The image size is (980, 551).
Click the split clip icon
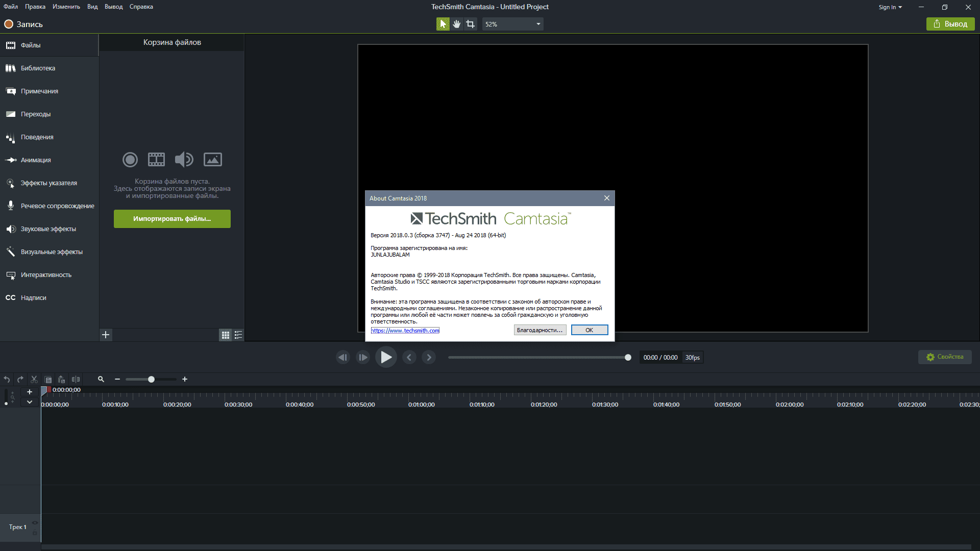(x=76, y=380)
